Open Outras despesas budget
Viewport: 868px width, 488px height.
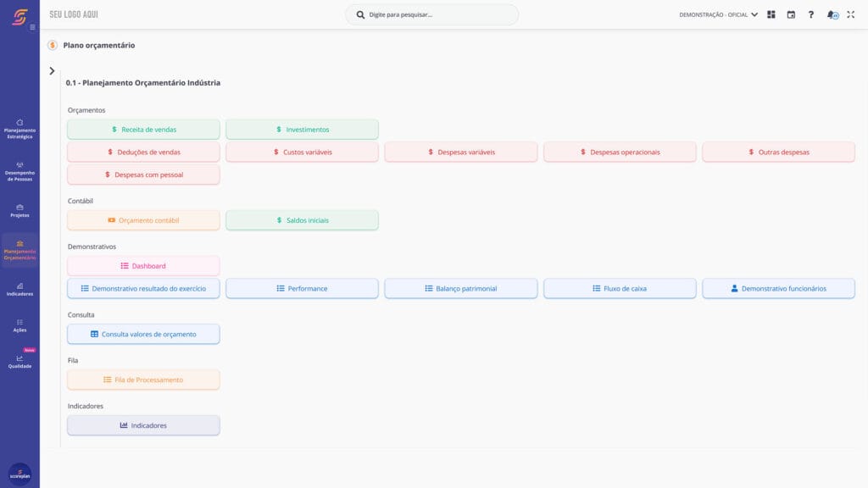778,152
